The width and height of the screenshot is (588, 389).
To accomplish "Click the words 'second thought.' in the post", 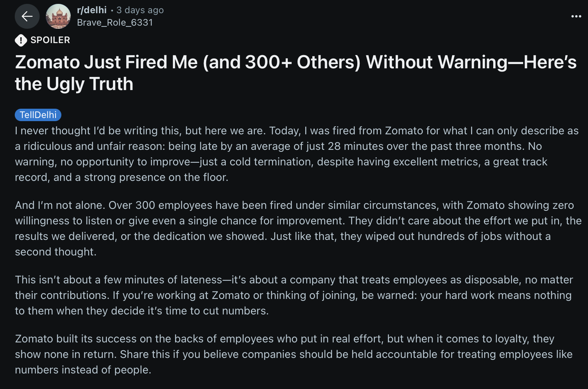I will 56,252.
